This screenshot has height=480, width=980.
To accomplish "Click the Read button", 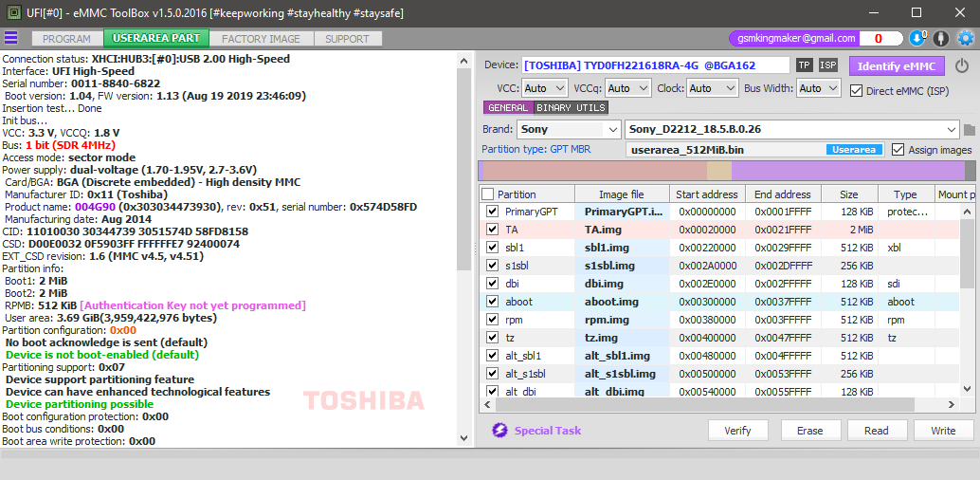I will pyautogui.click(x=877, y=431).
